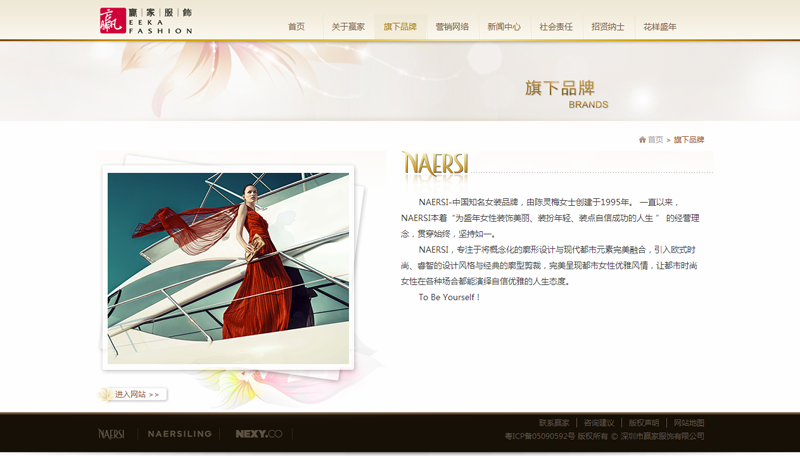
Task: Click the home icon in breadcrumb
Action: (642, 139)
